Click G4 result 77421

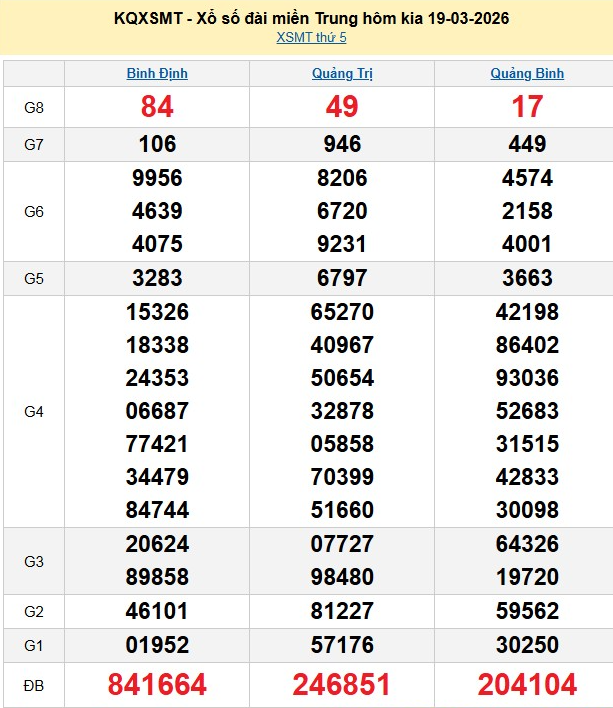click(x=157, y=444)
